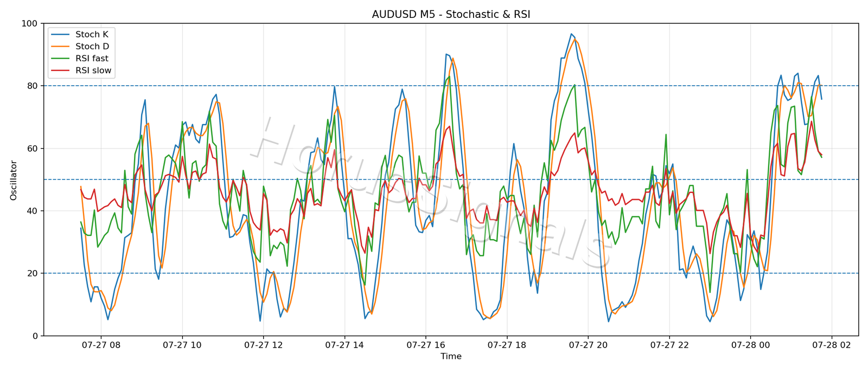The width and height of the screenshot is (868, 372).
Task: Click the x-axis tick 07-27 22
Action: pyautogui.click(x=669, y=345)
